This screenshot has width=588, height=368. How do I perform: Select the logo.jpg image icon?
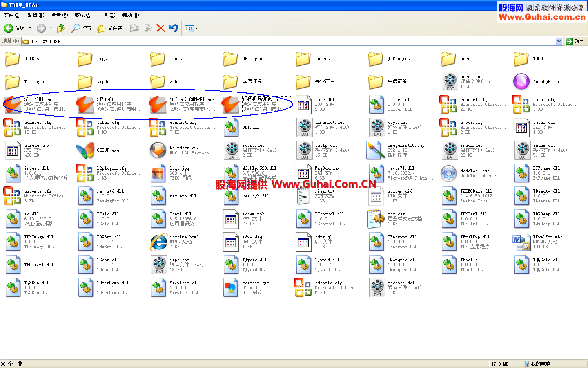click(x=158, y=173)
